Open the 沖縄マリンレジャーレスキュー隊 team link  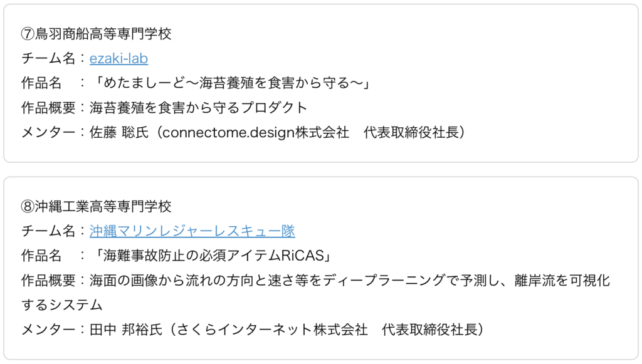pyautogui.click(x=192, y=231)
